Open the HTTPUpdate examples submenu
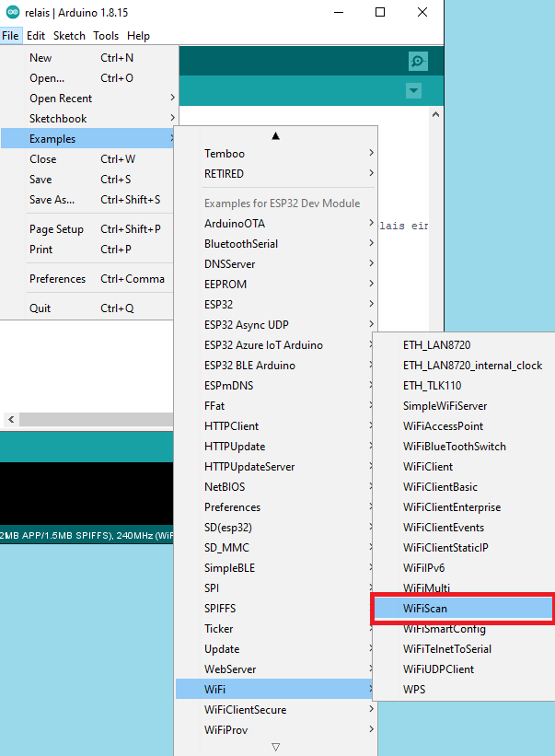This screenshot has width=555, height=756. coord(274,447)
